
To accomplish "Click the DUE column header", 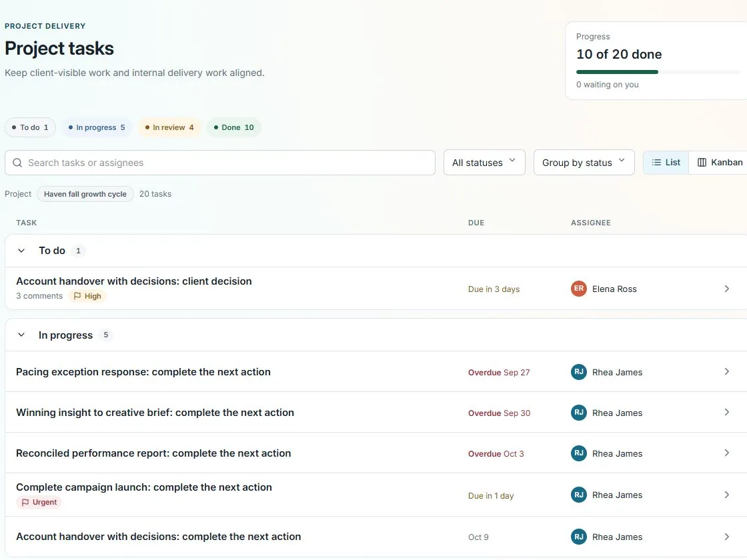I will click(x=476, y=223).
